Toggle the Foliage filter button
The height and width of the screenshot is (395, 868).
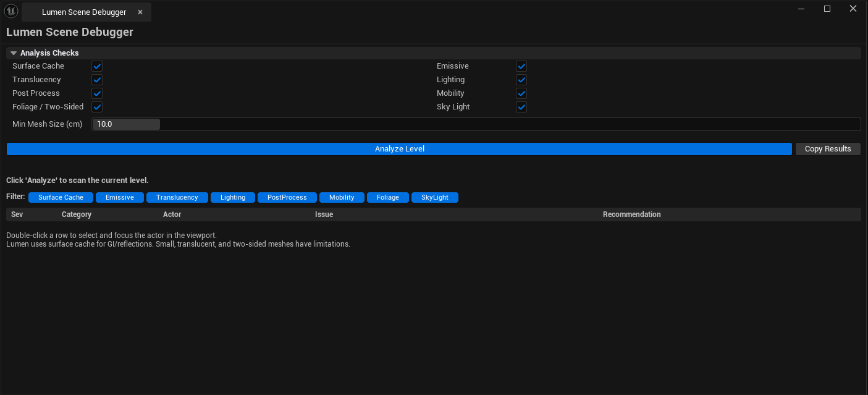pyautogui.click(x=388, y=197)
